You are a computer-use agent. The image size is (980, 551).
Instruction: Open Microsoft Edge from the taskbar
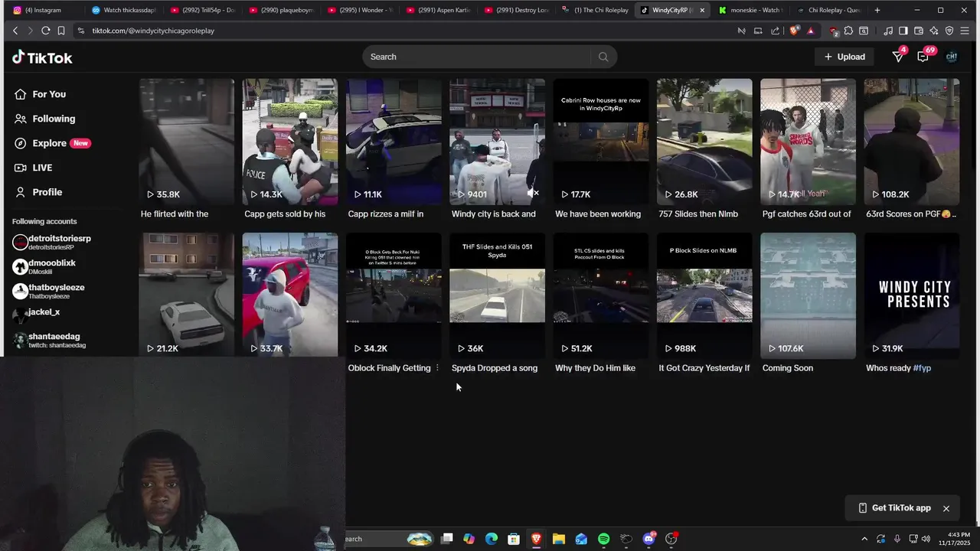[x=492, y=539]
